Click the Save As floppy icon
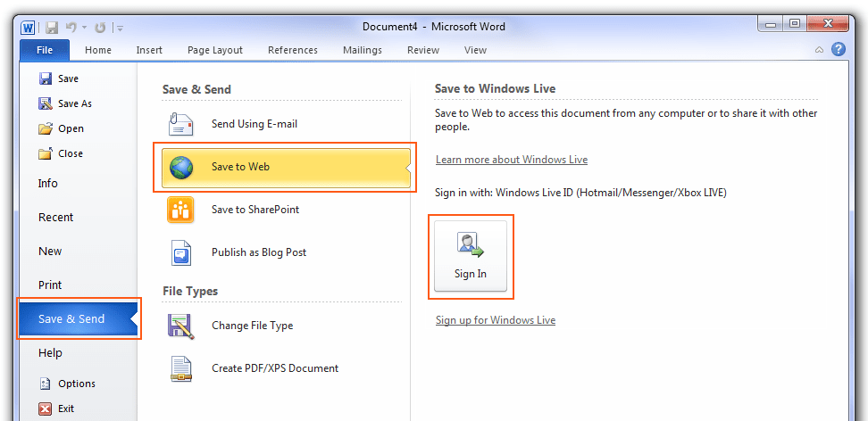Image resolution: width=868 pixels, height=421 pixels. [46, 103]
